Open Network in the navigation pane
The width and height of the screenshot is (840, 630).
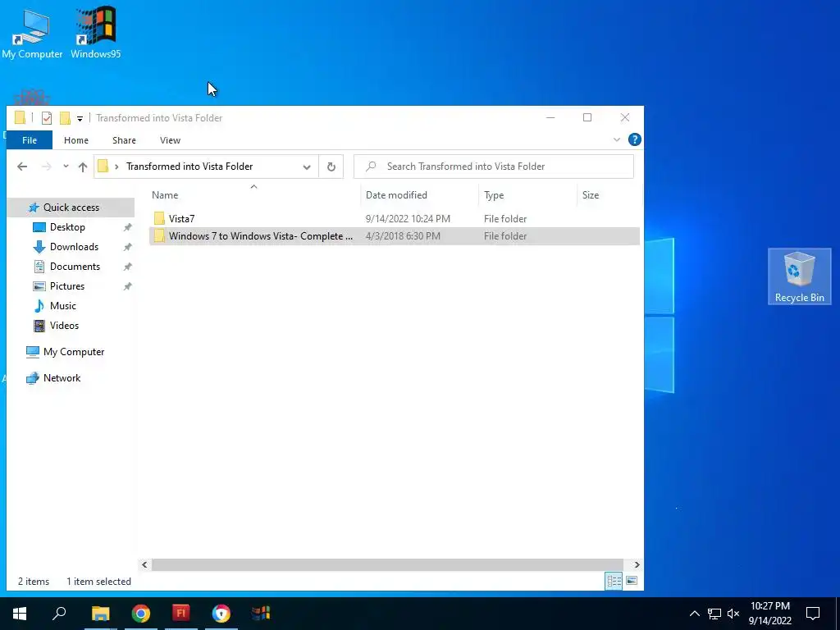[x=62, y=378]
